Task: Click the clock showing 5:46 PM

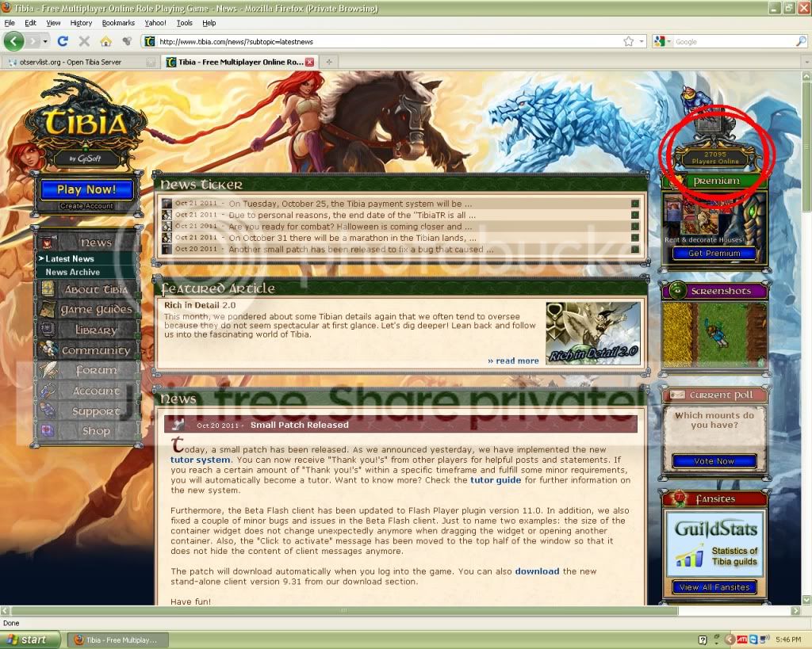Action: pos(788,640)
